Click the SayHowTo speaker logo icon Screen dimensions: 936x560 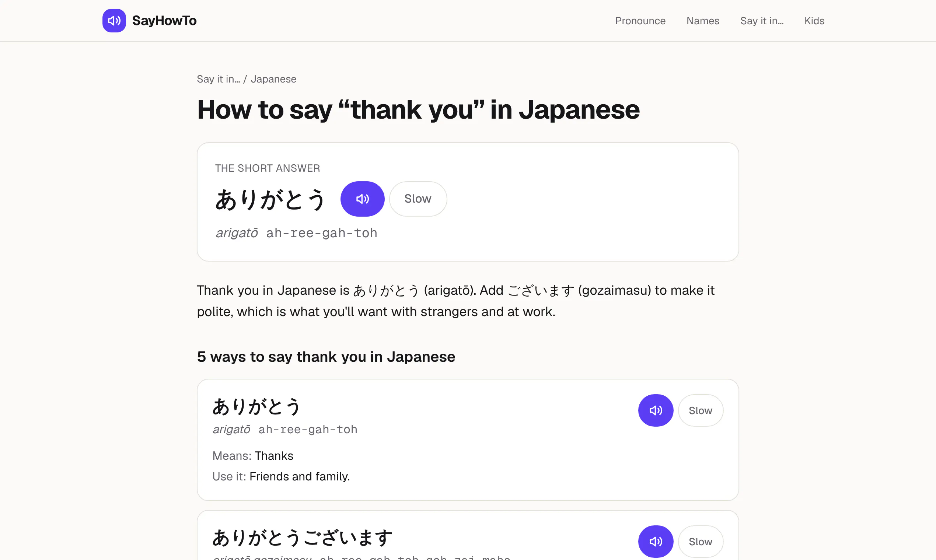(x=114, y=21)
